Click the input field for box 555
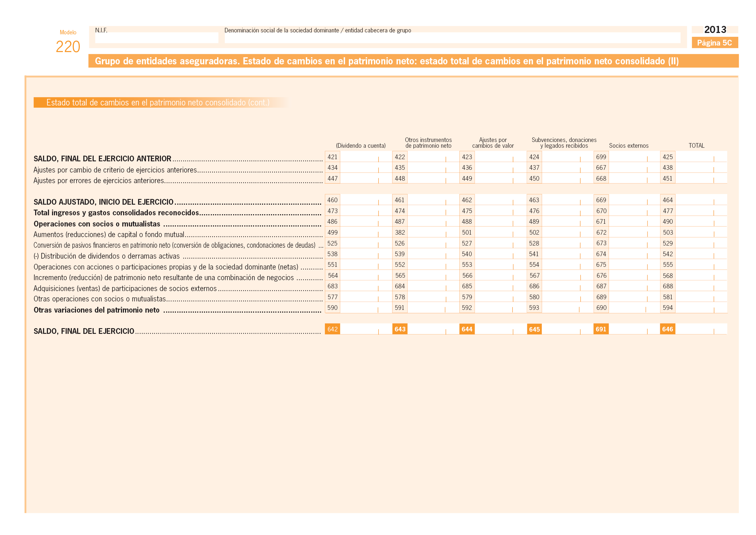Viewport: 756px width, 535px height. click(701, 265)
